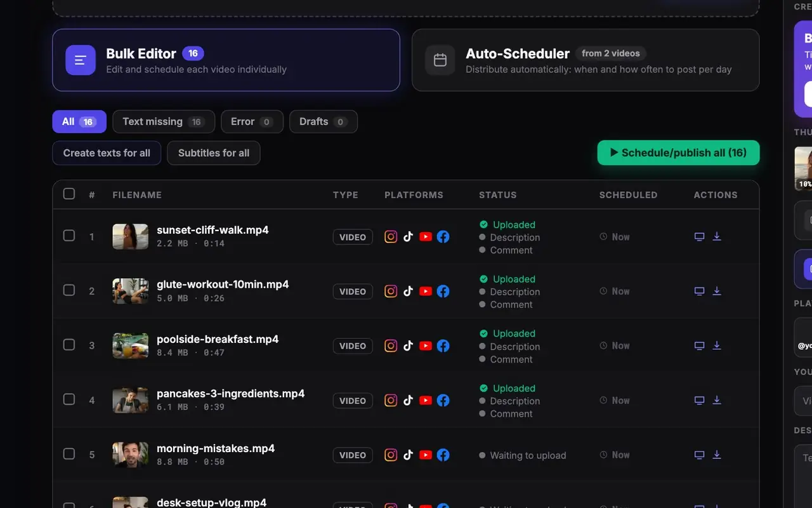
Task: Click Waiting to upload status text
Action: (523, 455)
